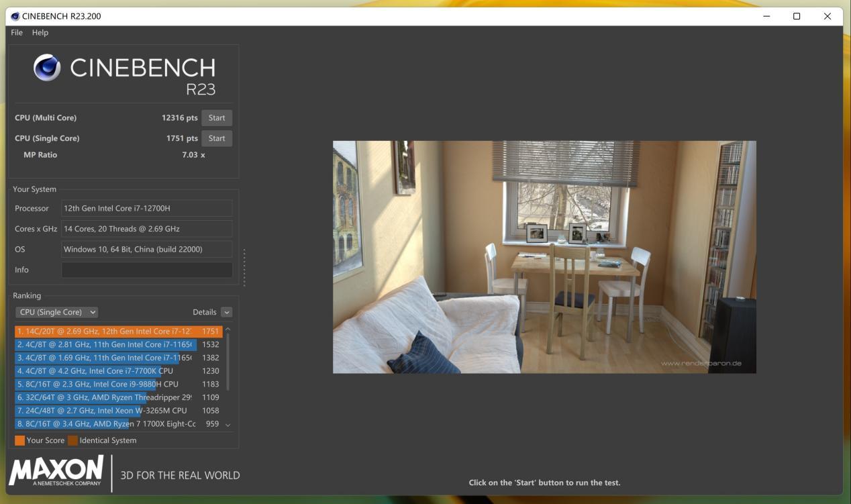Select the Core i7-7700K ranking row
Screen dimensions: 851x504
(118, 370)
